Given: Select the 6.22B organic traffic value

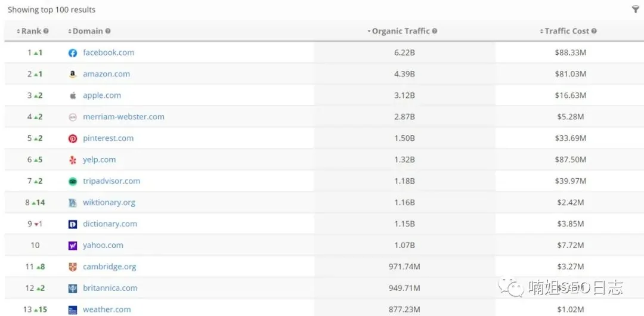Looking at the screenshot, I should coord(404,52).
